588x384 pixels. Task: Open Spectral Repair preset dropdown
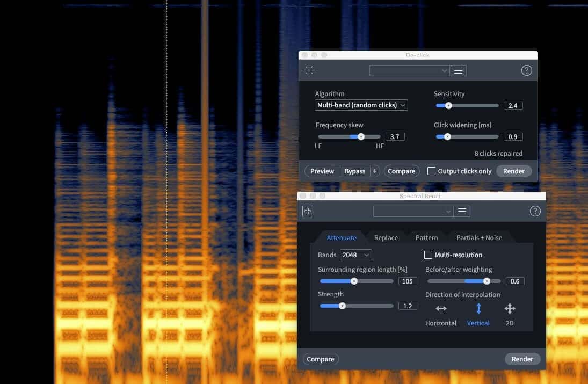pos(413,212)
